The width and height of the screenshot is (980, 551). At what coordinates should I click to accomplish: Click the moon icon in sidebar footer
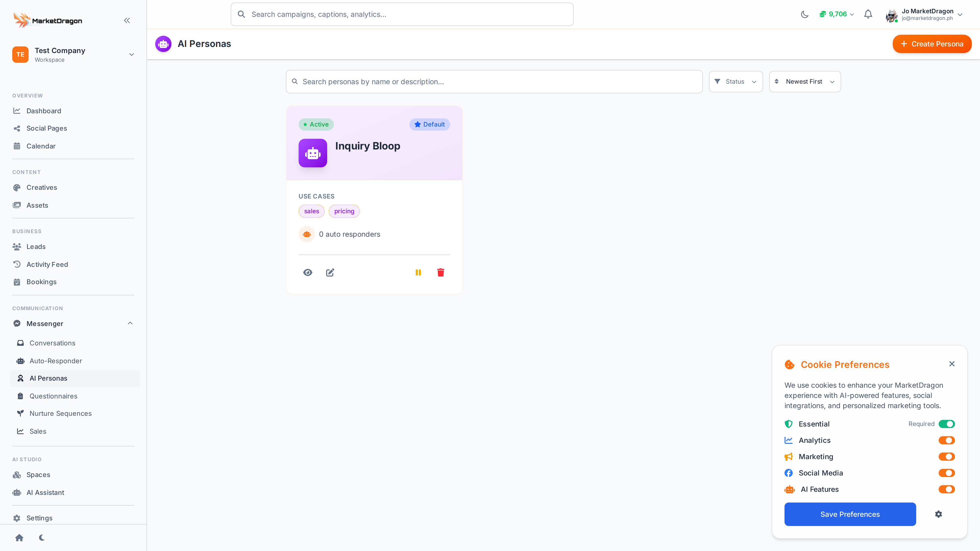click(42, 538)
